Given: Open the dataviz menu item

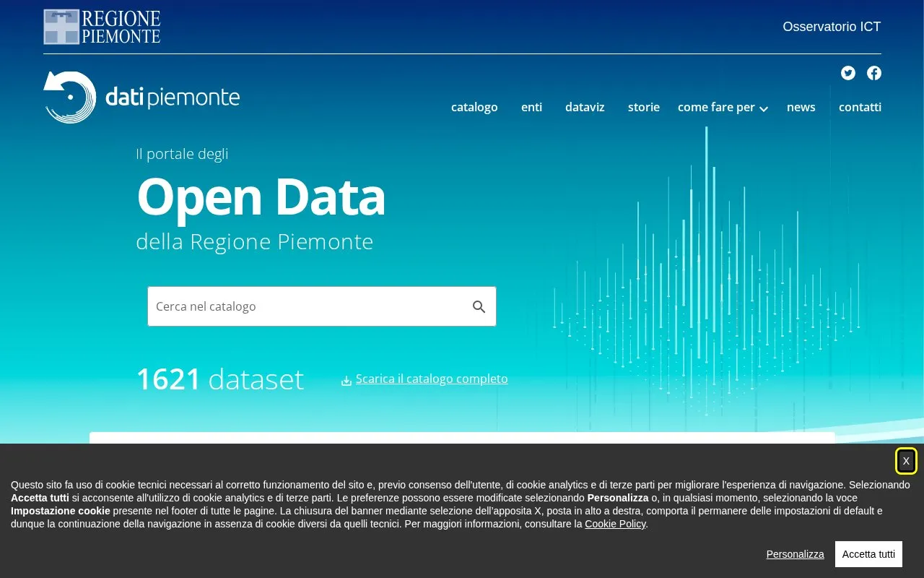Looking at the screenshot, I should click(585, 107).
